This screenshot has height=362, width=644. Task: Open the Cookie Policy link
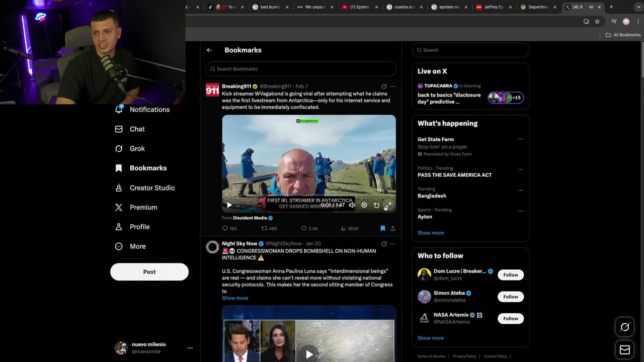(x=496, y=356)
